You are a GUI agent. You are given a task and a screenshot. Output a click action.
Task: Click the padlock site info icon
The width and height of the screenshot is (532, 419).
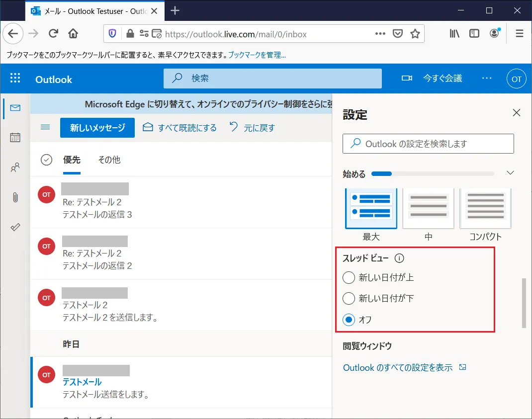pyautogui.click(x=130, y=34)
